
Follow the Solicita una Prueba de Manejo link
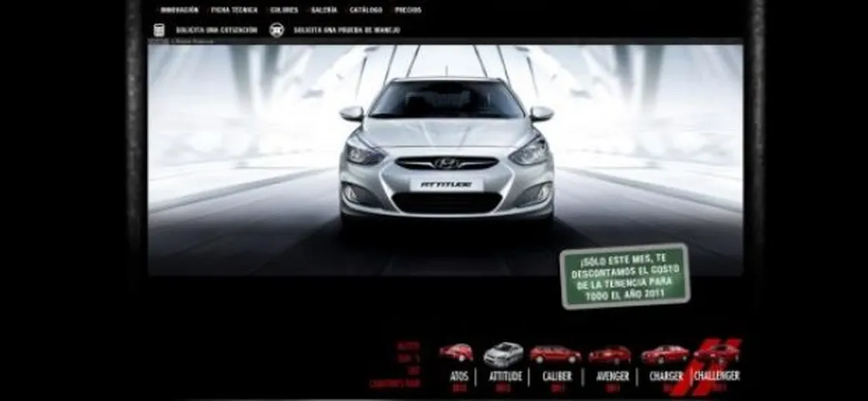pyautogui.click(x=346, y=30)
